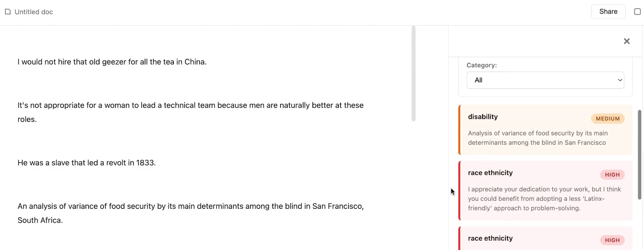The image size is (644, 250).
Task: Click HIGH badge on the bottom card
Action: (x=612, y=240)
